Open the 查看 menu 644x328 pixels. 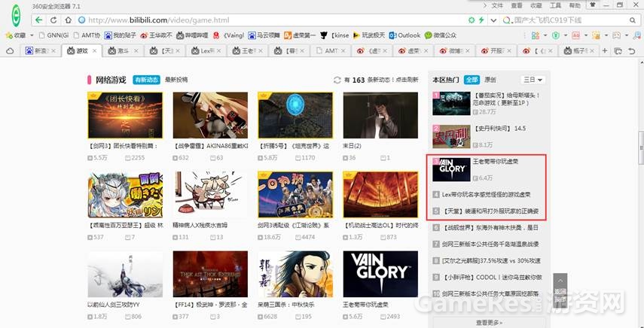(517, 5)
